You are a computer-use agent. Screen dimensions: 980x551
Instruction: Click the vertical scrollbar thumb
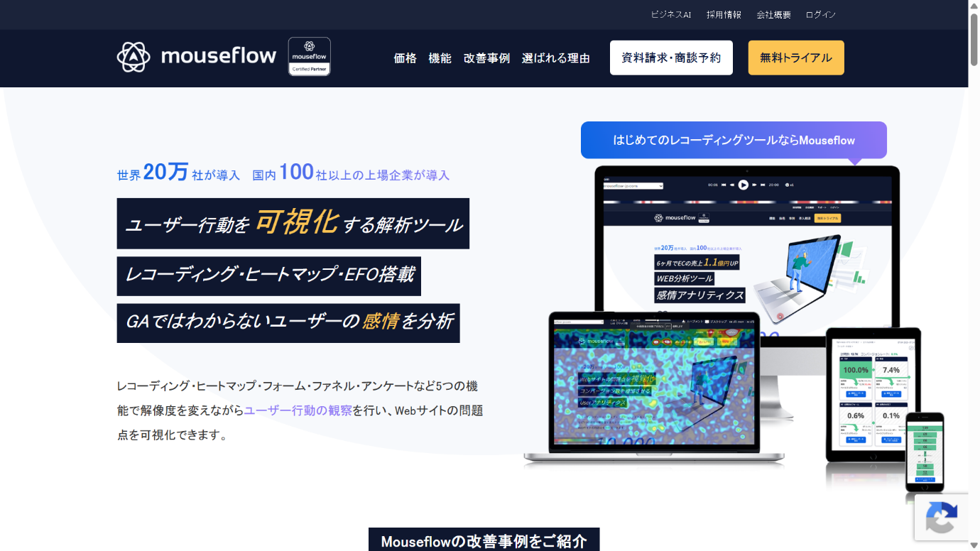(974, 39)
